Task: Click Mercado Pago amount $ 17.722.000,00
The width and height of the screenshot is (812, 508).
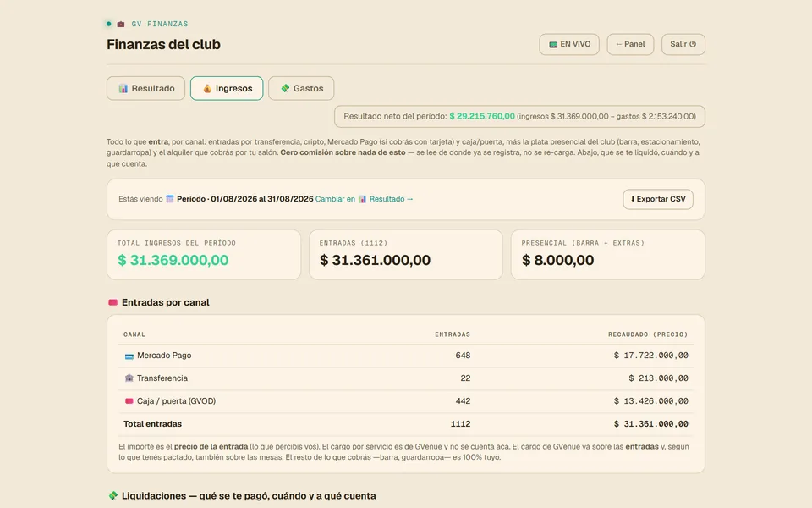Action: (x=651, y=356)
